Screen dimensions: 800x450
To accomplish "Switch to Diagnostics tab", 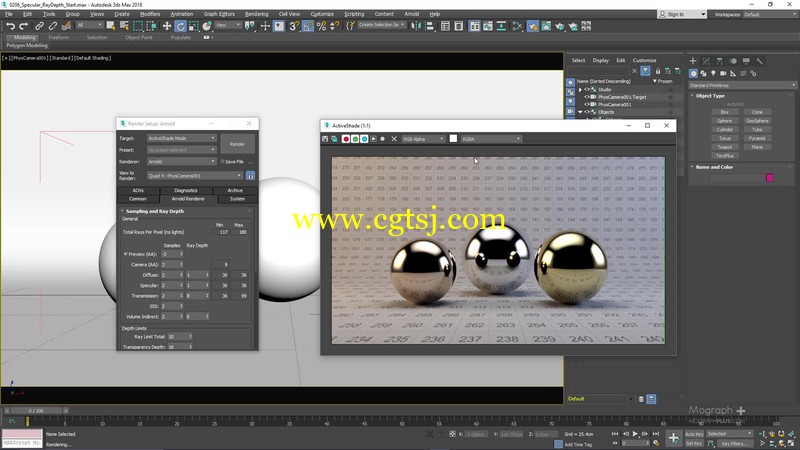I will click(x=186, y=190).
